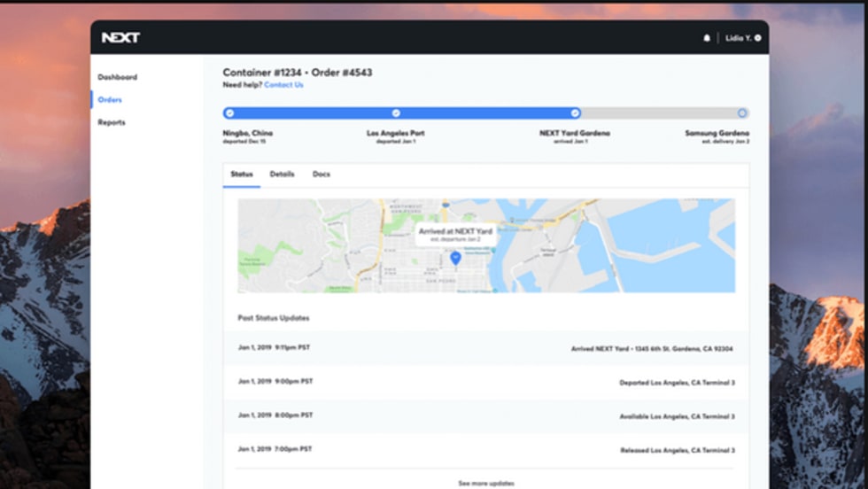This screenshot has height=489, width=868.
Task: Select Orders in the sidebar
Action: (x=110, y=100)
